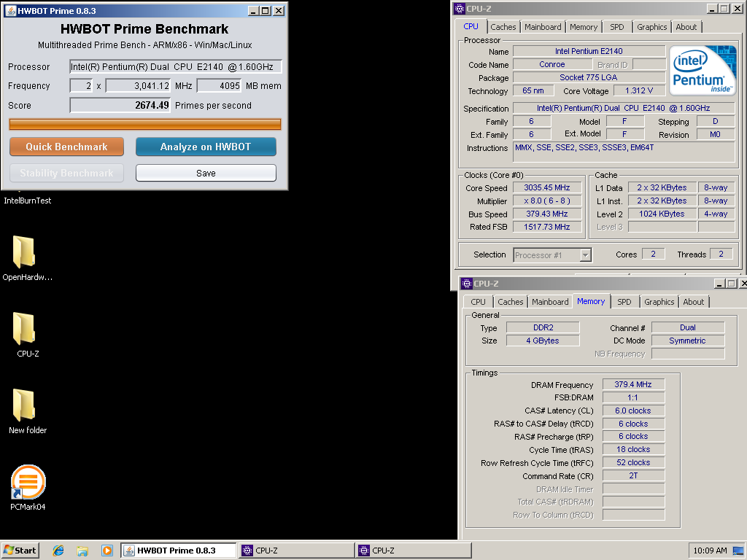Select CPU tab in top CPU-Z window
Viewport: 747px width, 560px height.
click(471, 27)
